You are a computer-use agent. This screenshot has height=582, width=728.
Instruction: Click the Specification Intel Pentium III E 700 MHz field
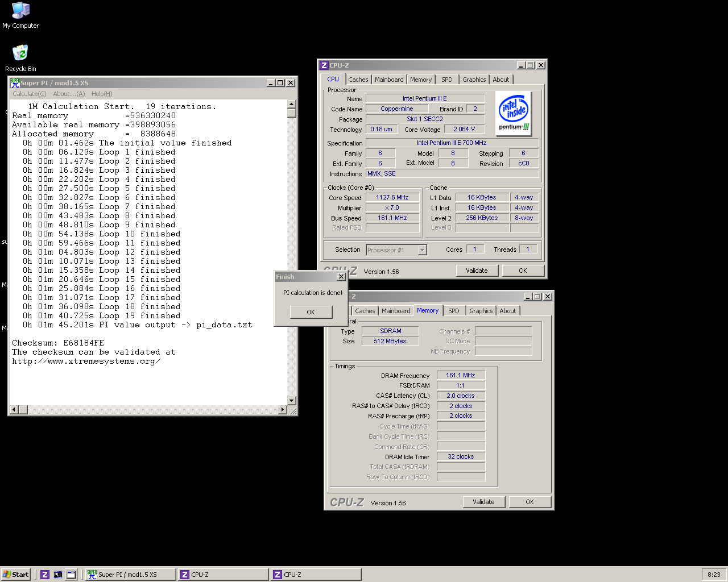click(x=452, y=143)
